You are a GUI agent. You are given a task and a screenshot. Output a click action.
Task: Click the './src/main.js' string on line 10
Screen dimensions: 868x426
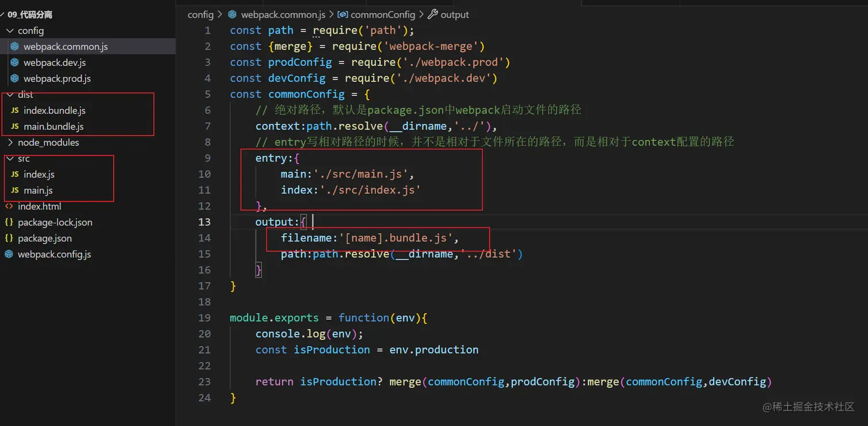(361, 174)
